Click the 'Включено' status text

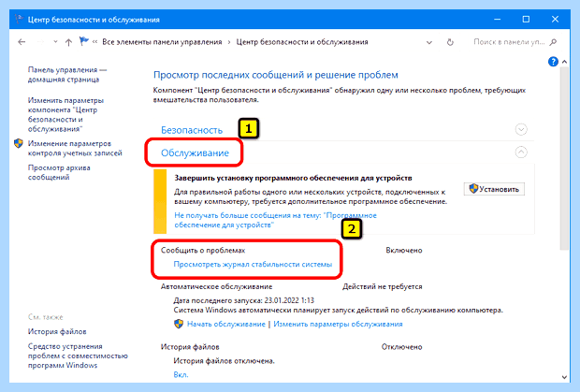404,251
